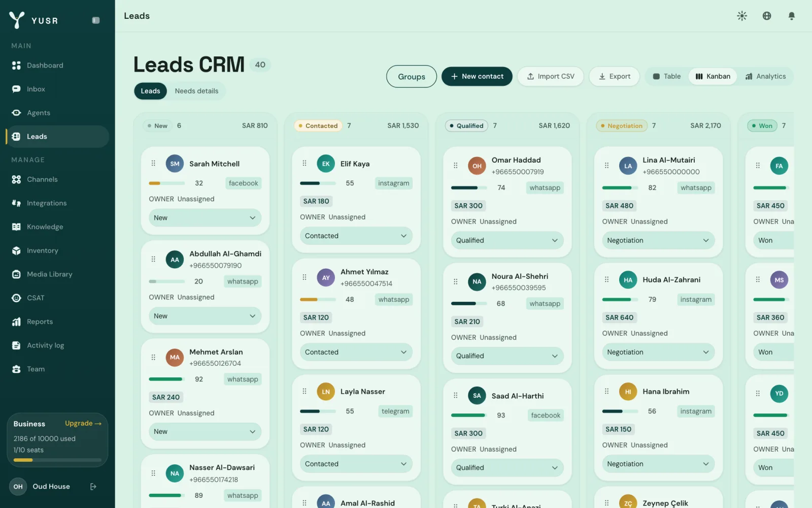Open Omar Haddad Qualified dropdown

507,240
